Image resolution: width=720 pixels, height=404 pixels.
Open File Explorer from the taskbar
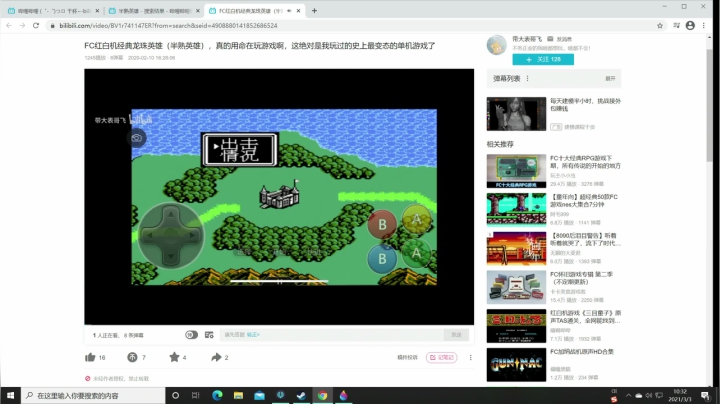coord(238,395)
